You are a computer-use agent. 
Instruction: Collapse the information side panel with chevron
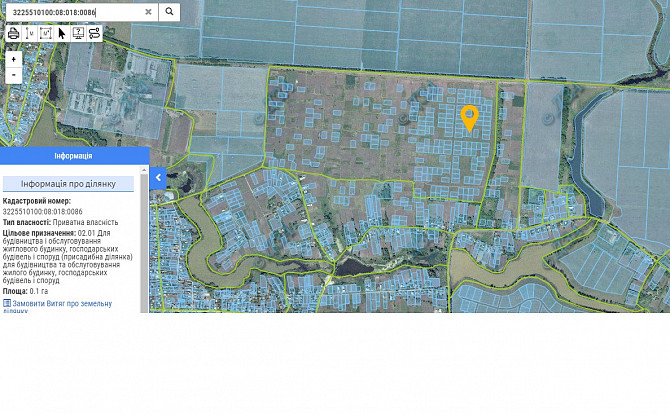point(158,178)
